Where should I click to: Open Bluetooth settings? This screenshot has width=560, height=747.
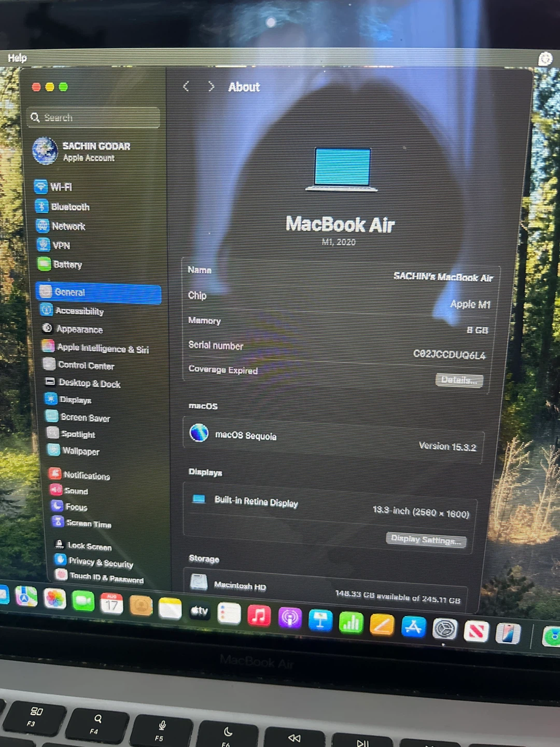tap(63, 206)
